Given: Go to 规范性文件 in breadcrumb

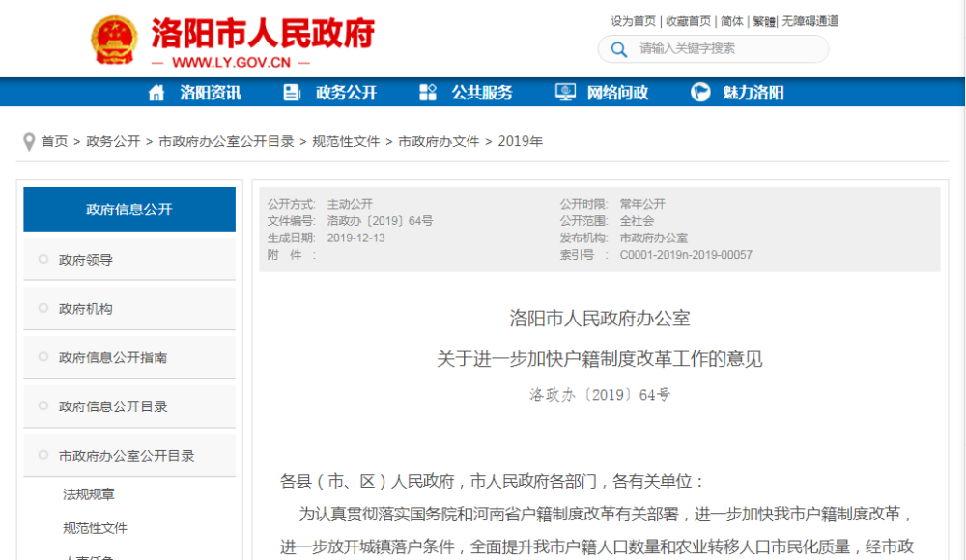Looking at the screenshot, I should pyautogui.click(x=346, y=142).
